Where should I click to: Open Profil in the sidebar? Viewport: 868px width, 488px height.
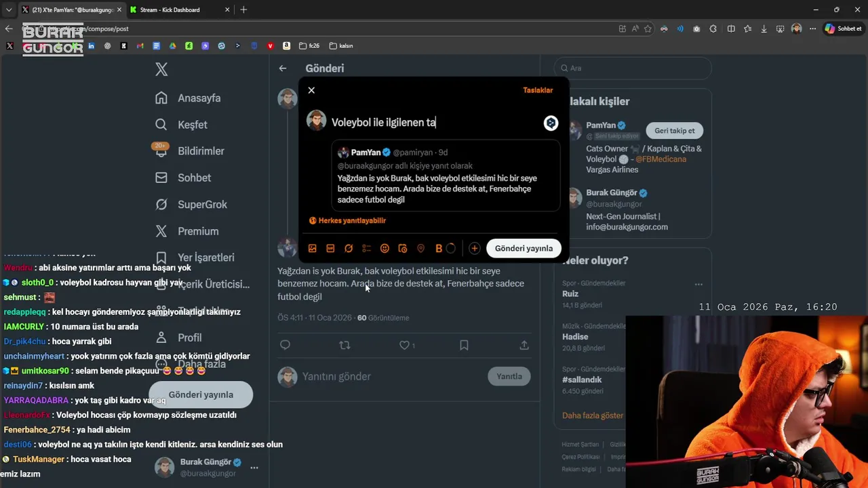point(178,338)
